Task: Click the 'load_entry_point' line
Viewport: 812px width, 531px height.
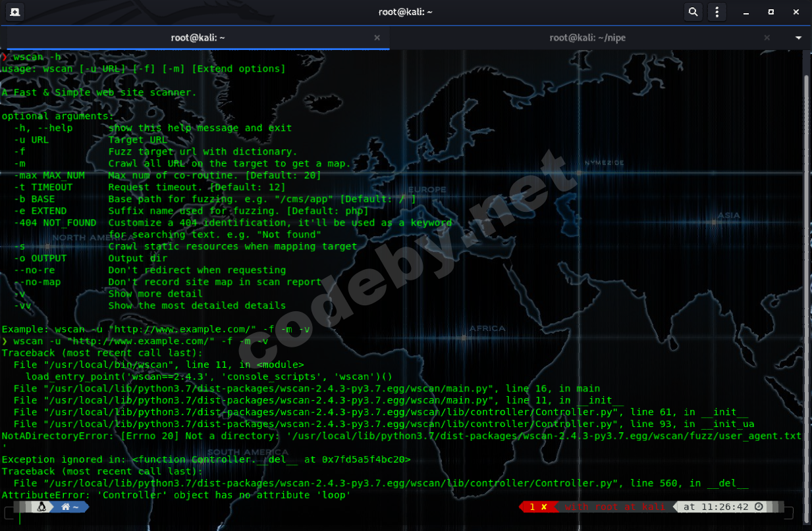Action: coord(209,376)
